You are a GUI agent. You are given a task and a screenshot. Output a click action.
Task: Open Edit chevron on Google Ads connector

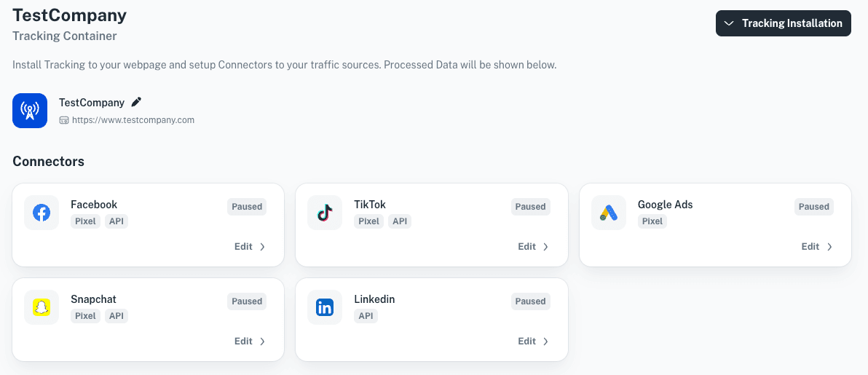click(x=829, y=247)
